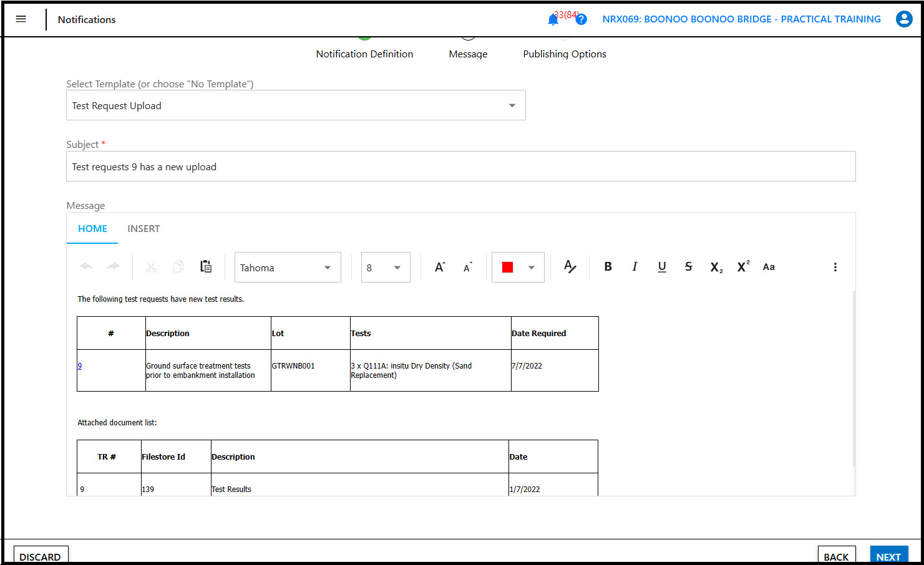Open the user account profile icon
924x565 pixels.
(903, 19)
